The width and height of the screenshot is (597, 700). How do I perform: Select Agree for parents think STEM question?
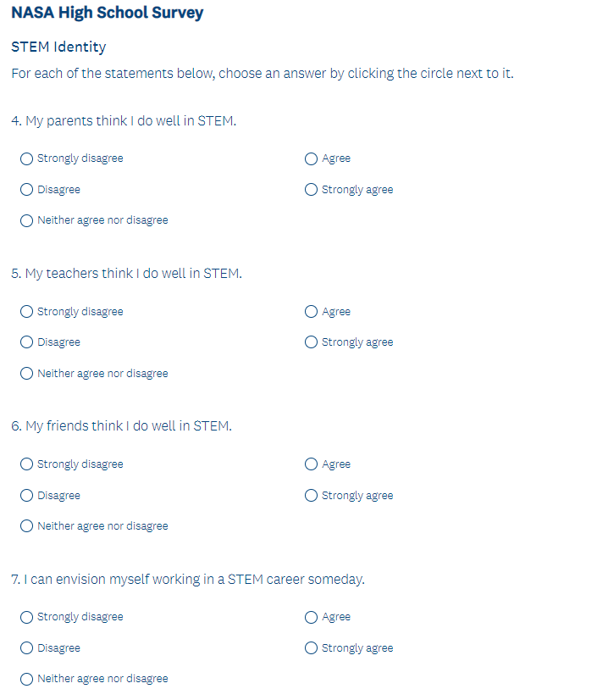coord(312,158)
